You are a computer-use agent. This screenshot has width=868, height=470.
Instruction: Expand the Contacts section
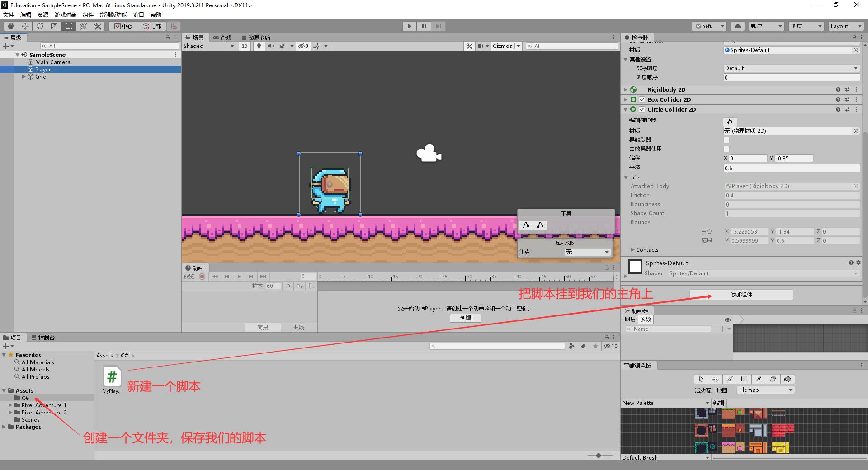633,250
